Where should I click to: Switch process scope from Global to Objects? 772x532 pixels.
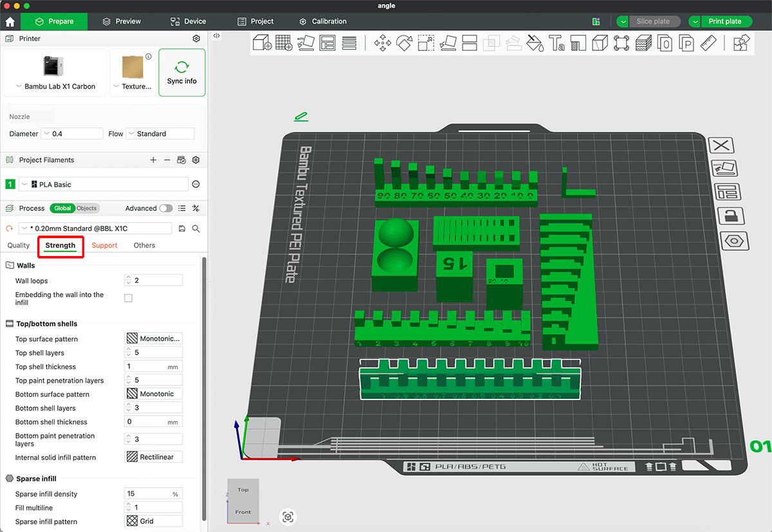point(86,208)
